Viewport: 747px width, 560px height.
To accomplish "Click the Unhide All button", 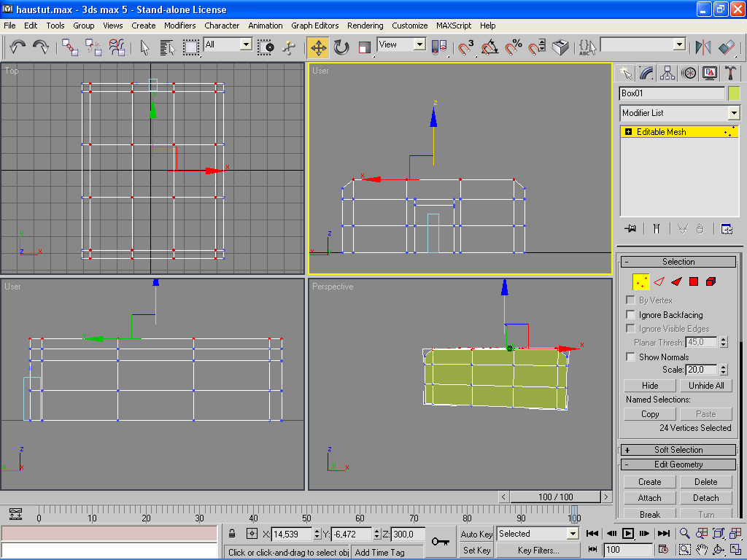I will pos(706,386).
